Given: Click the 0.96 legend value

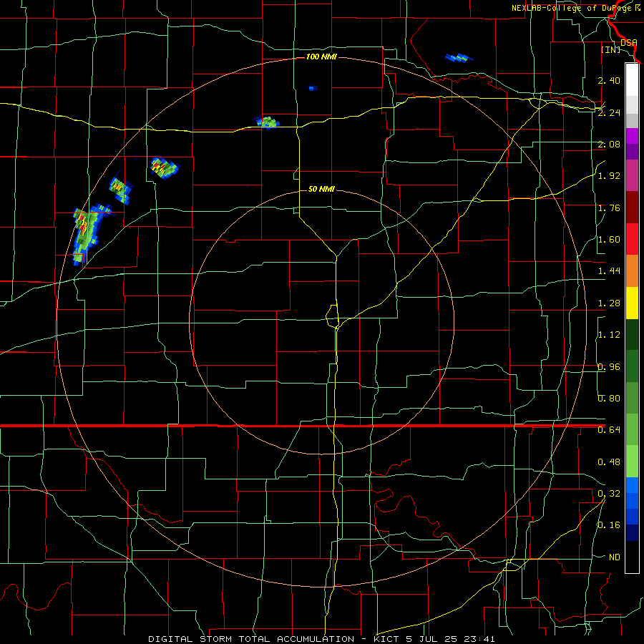Looking at the screenshot, I should tap(609, 367).
